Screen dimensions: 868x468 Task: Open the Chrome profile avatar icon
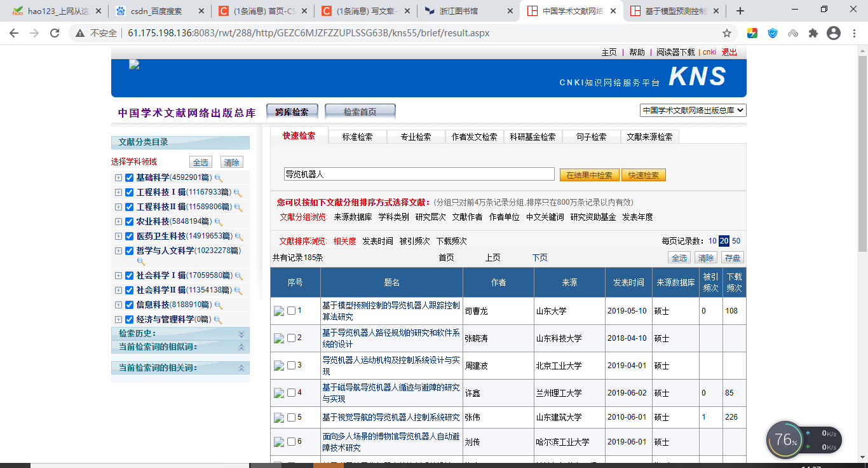tap(834, 33)
